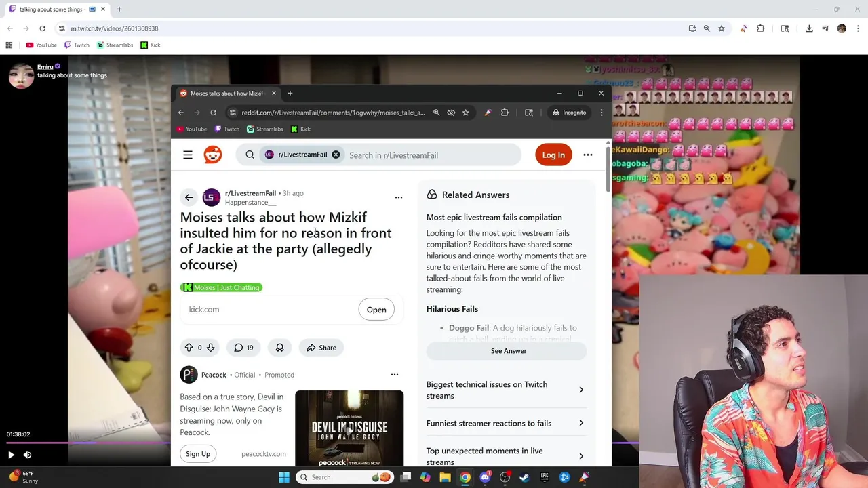Open the 19 comments button
Image resolution: width=868 pixels, height=488 pixels.
(x=244, y=348)
